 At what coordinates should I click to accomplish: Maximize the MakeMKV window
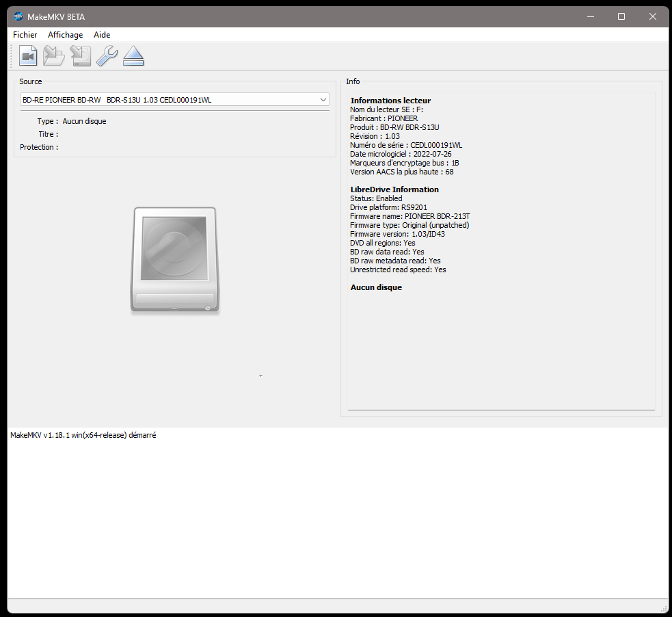621,16
